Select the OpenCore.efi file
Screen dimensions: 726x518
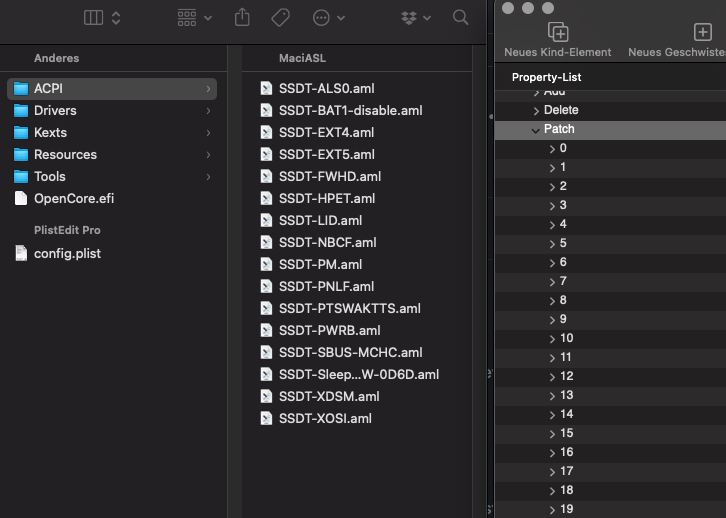pos(112,199)
